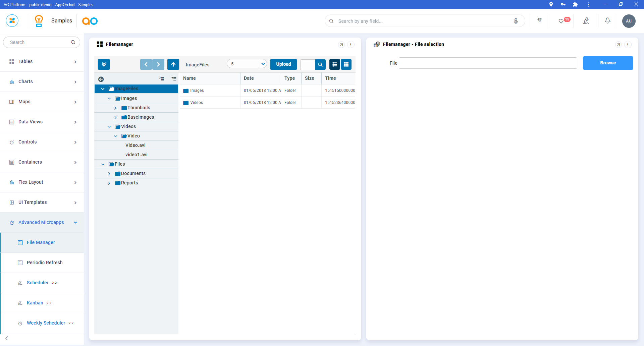This screenshot has height=346, width=644.
Task: Go up one folder level
Action: click(173, 64)
